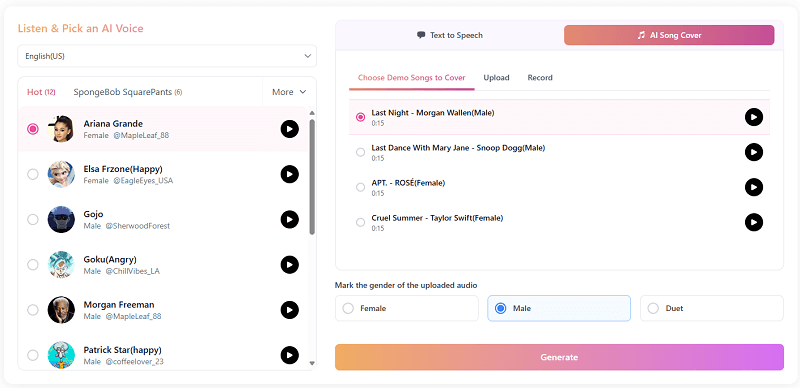Switch to the Hot (12) voices tab
The width and height of the screenshot is (800, 388).
[x=41, y=92]
